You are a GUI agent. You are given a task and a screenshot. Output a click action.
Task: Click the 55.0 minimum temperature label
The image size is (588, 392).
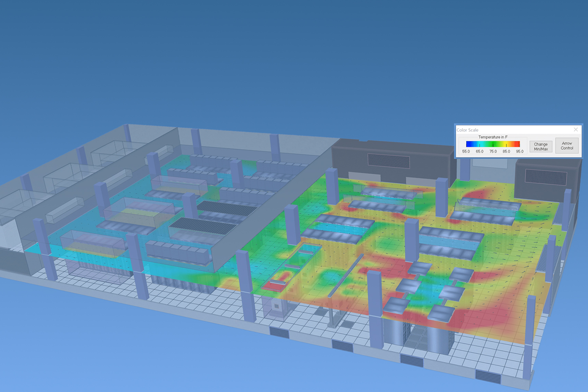(466, 151)
